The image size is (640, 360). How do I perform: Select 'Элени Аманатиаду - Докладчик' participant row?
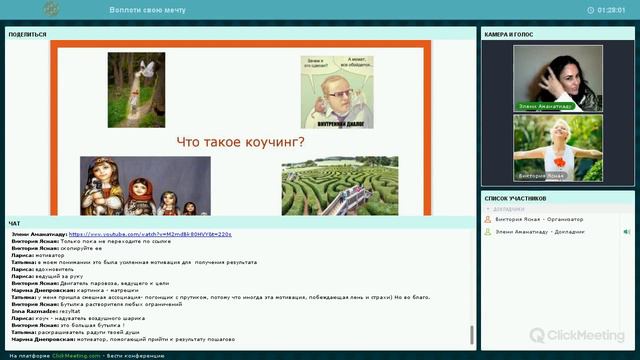tap(558, 232)
